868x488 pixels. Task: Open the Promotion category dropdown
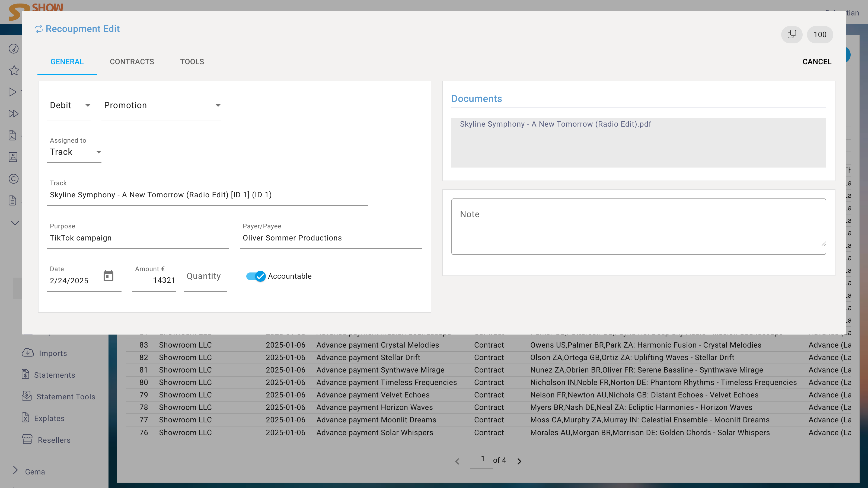161,105
